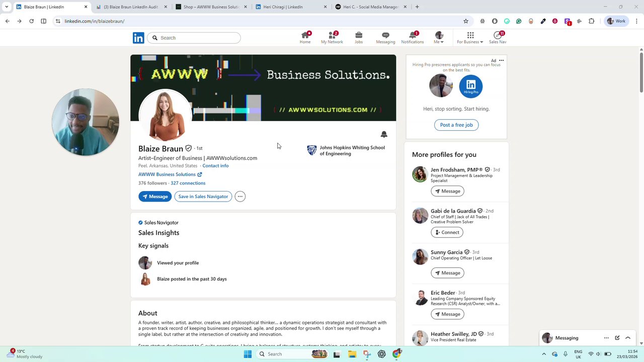Click the "Viewed your profile" signal
The height and width of the screenshot is (362, 644).
tap(178, 263)
